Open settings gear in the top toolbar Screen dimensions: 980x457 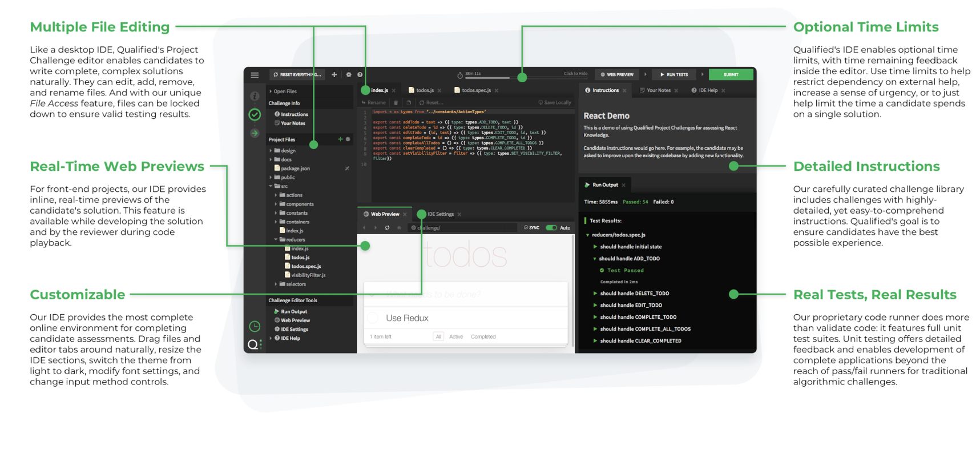pos(349,75)
